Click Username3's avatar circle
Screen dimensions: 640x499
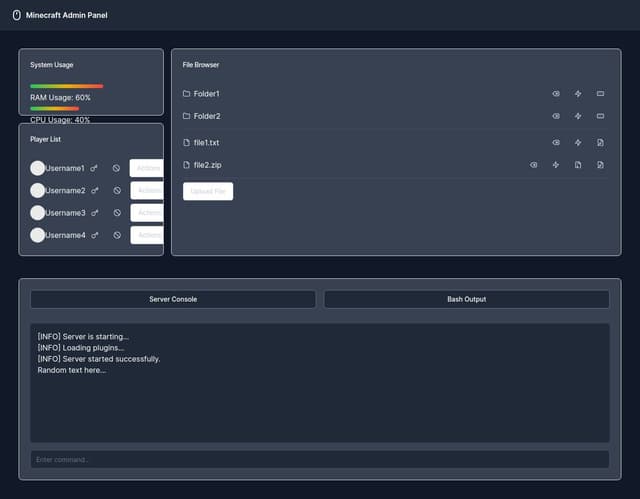[38, 213]
